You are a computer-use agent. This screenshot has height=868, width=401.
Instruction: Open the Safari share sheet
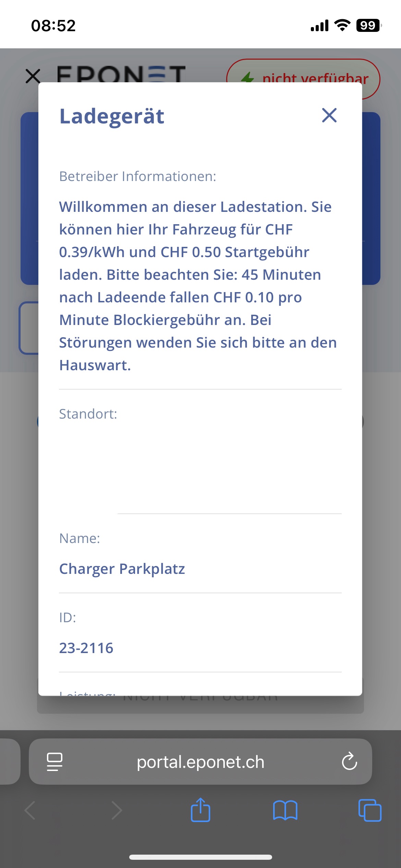point(200,810)
